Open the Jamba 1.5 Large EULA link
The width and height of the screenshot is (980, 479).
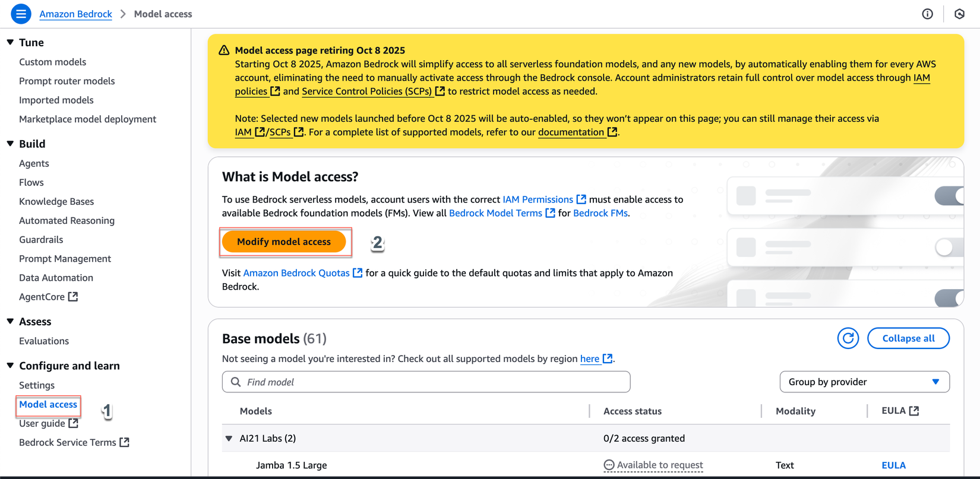pyautogui.click(x=893, y=465)
